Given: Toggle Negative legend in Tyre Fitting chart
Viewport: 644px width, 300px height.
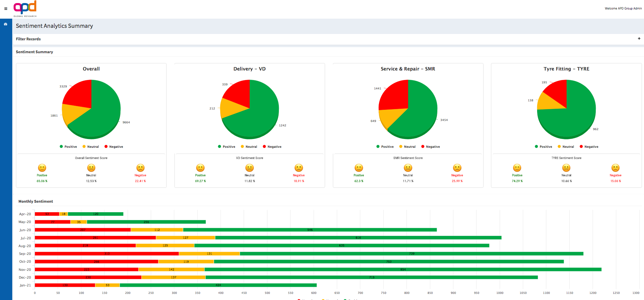Looking at the screenshot, I should [x=589, y=147].
